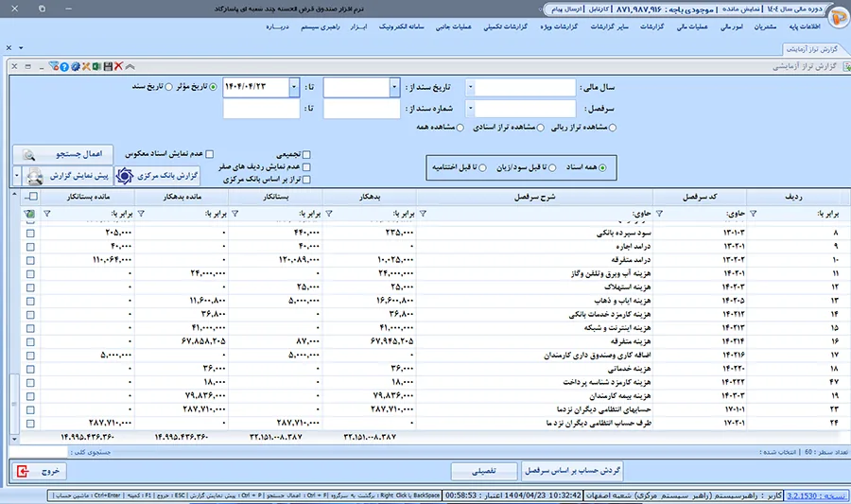Click the clear-filter funnel icon in report toolbar
Viewport: 851px width, 504px height.
pyautogui.click(x=54, y=66)
